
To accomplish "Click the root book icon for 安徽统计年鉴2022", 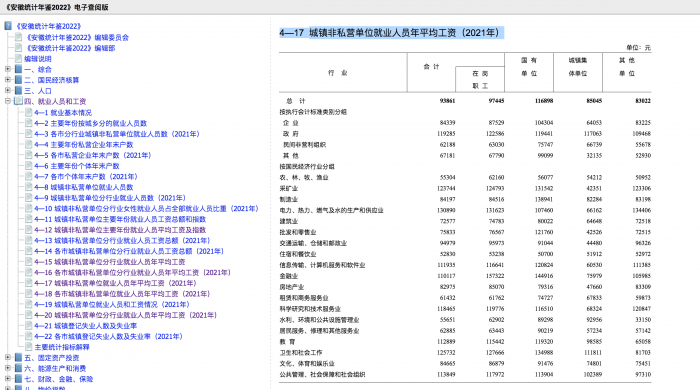I will pos(8,26).
